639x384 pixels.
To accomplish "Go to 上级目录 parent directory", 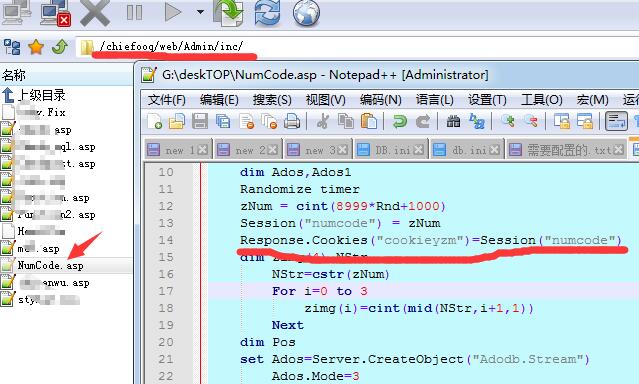I will tap(41, 95).
